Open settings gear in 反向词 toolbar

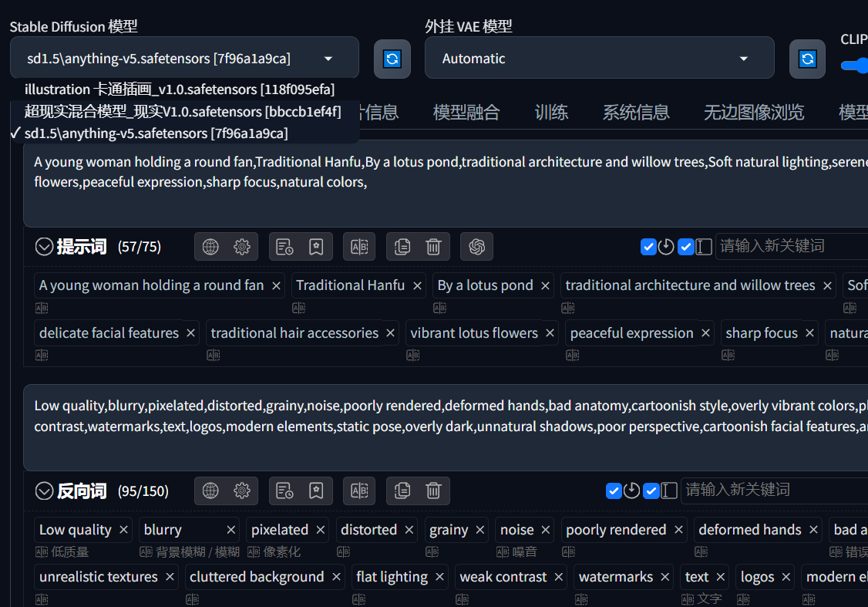[x=242, y=491]
